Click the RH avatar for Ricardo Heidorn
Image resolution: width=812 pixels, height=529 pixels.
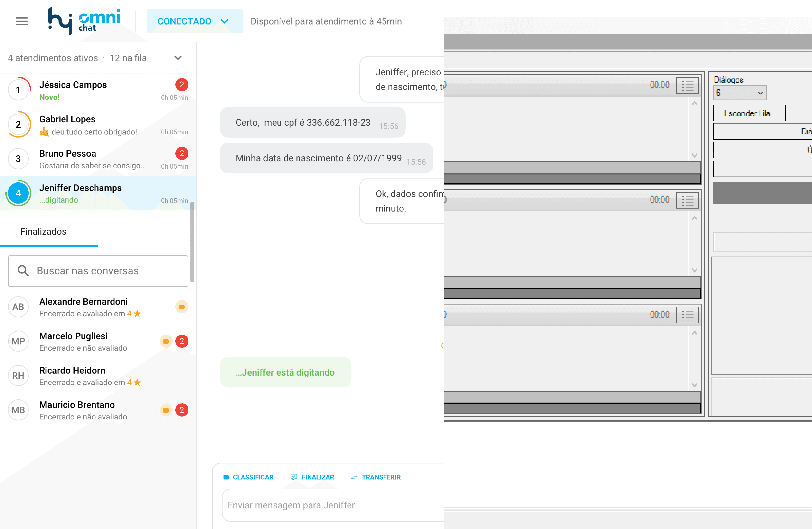click(18, 376)
